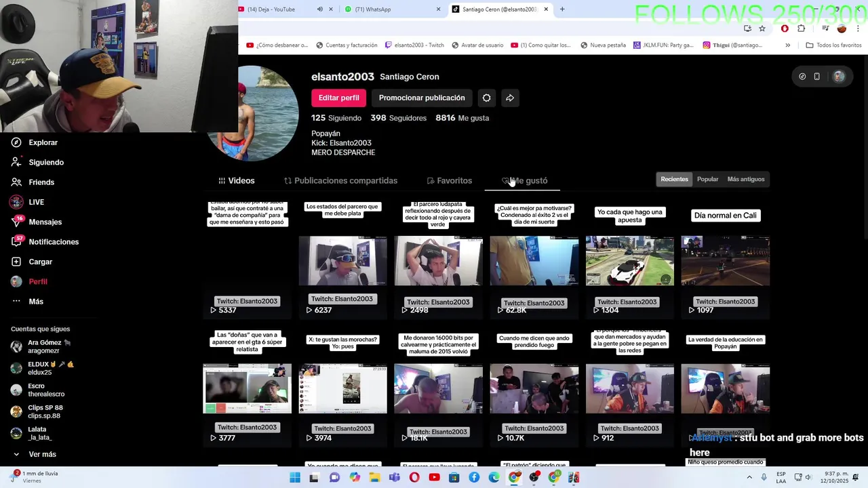Image resolution: width=868 pixels, height=488 pixels.
Task: Mute the YouTube tab audio icon
Action: click(x=320, y=9)
